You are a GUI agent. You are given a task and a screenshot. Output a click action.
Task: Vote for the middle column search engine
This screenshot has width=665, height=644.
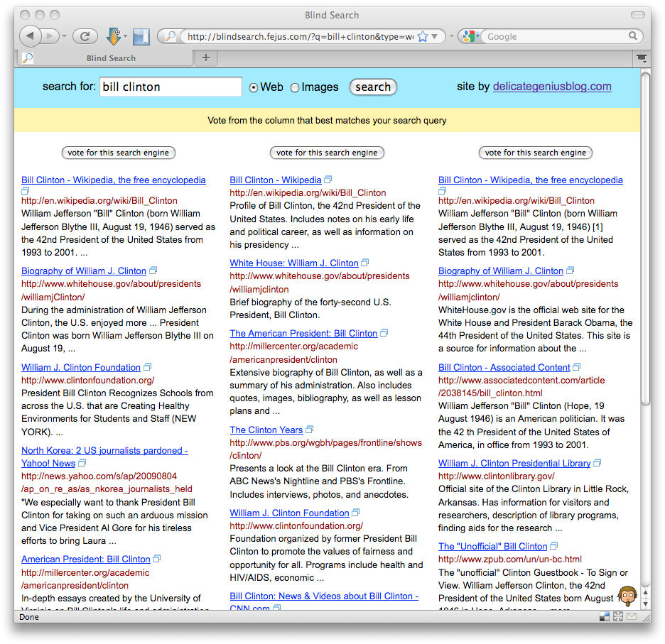click(327, 153)
